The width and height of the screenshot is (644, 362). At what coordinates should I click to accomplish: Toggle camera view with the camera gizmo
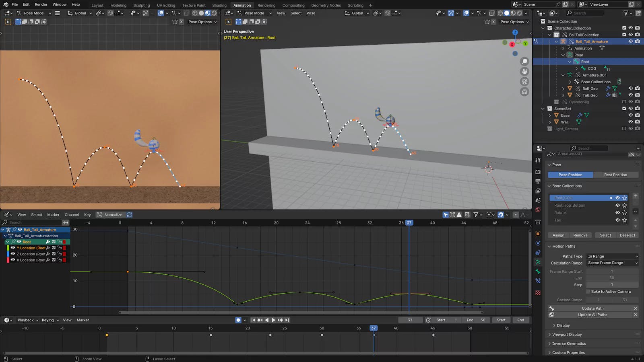[524, 81]
